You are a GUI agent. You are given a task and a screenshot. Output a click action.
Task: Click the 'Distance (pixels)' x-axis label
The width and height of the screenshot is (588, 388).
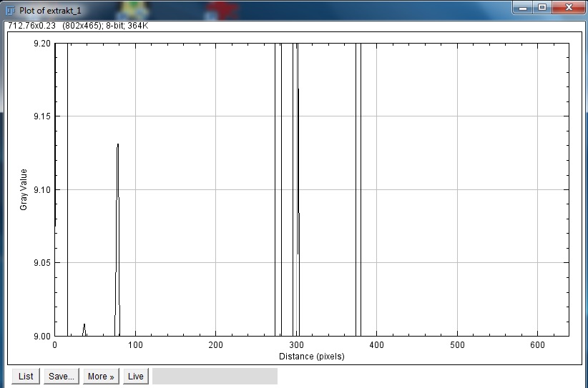(312, 356)
